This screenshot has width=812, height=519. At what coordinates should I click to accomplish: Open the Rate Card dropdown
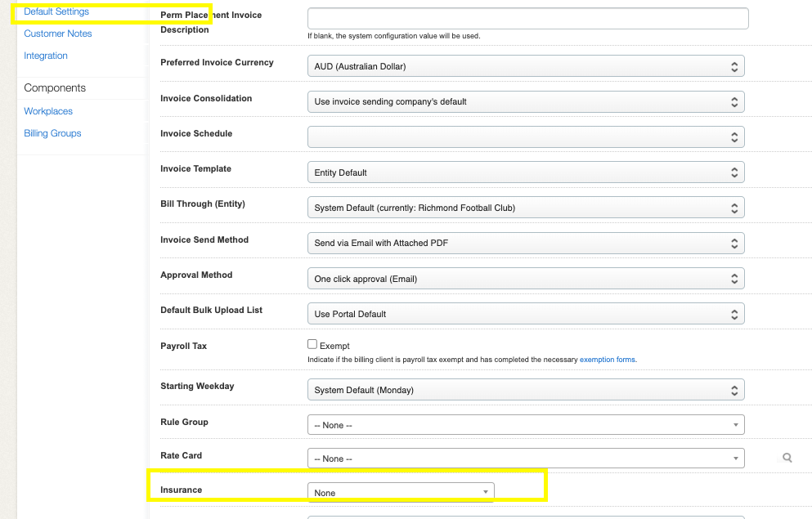pos(526,459)
